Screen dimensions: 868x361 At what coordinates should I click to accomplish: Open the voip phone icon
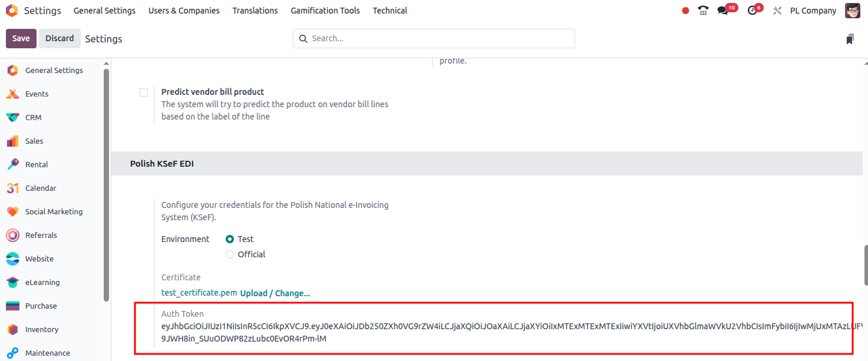click(703, 11)
